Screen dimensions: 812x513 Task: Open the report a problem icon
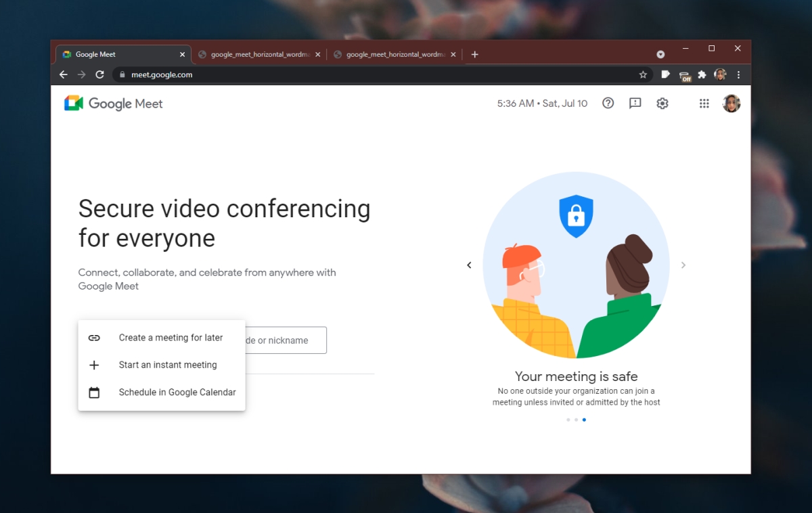tap(635, 103)
